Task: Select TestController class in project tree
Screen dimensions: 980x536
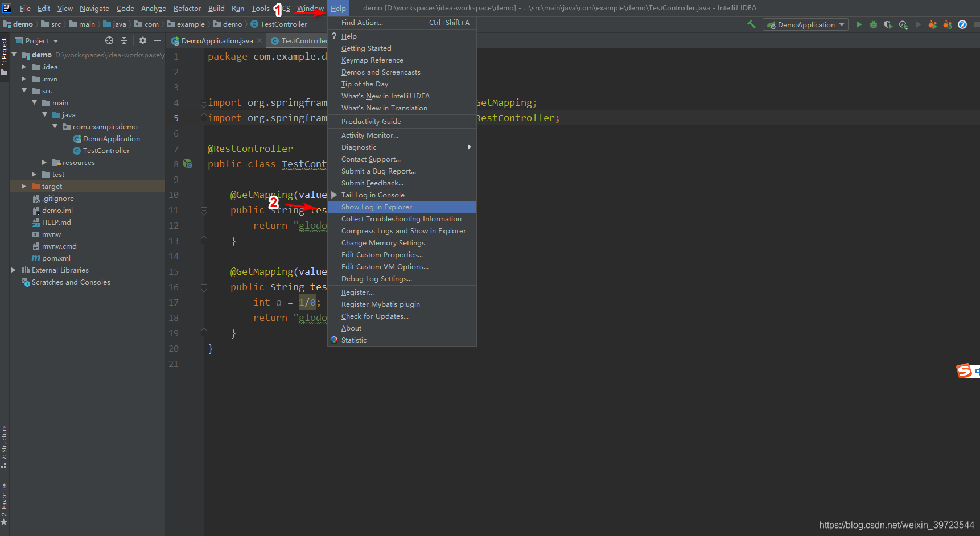Action: (101, 150)
